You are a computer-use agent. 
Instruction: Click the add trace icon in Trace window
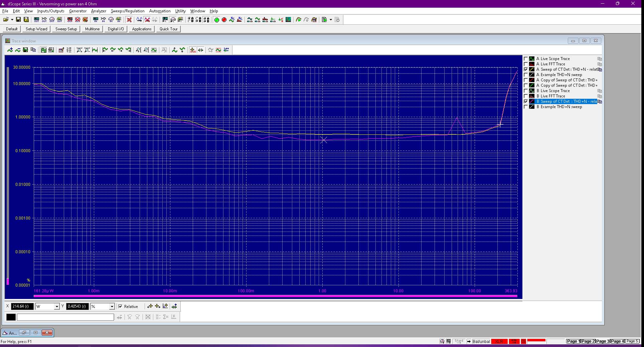pos(10,50)
